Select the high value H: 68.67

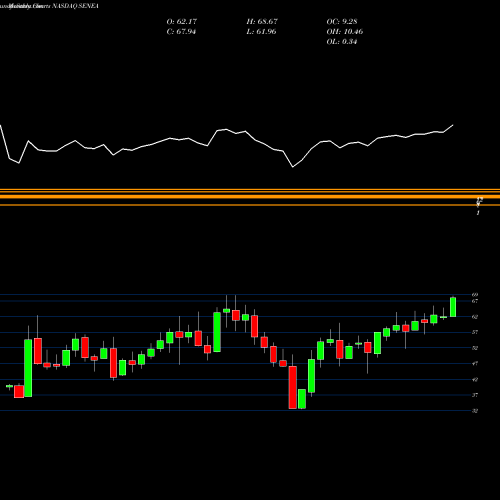pos(262,22)
